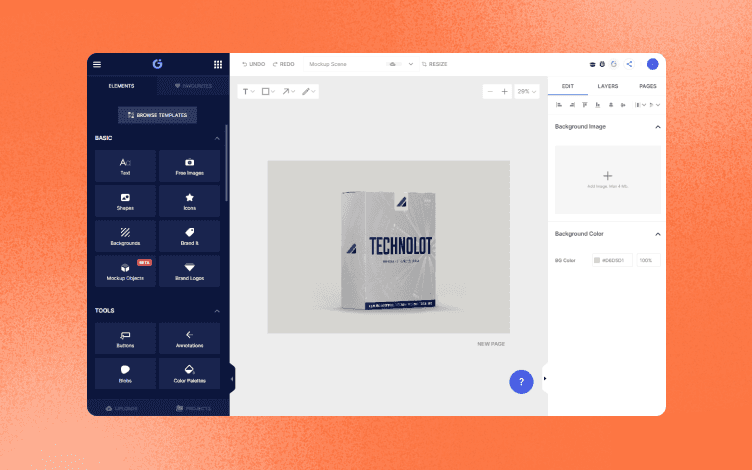Open the Annotations tool
Viewport: 752px width, 470px height.
coord(189,339)
